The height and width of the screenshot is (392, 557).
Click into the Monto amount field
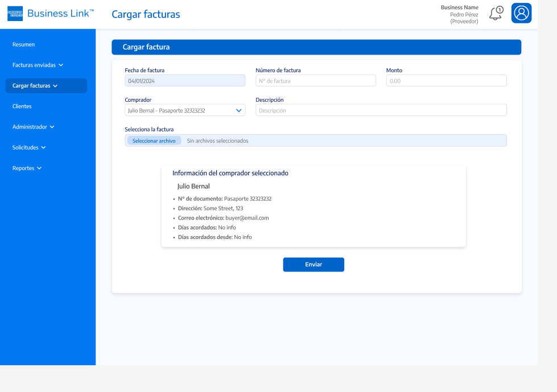click(446, 81)
